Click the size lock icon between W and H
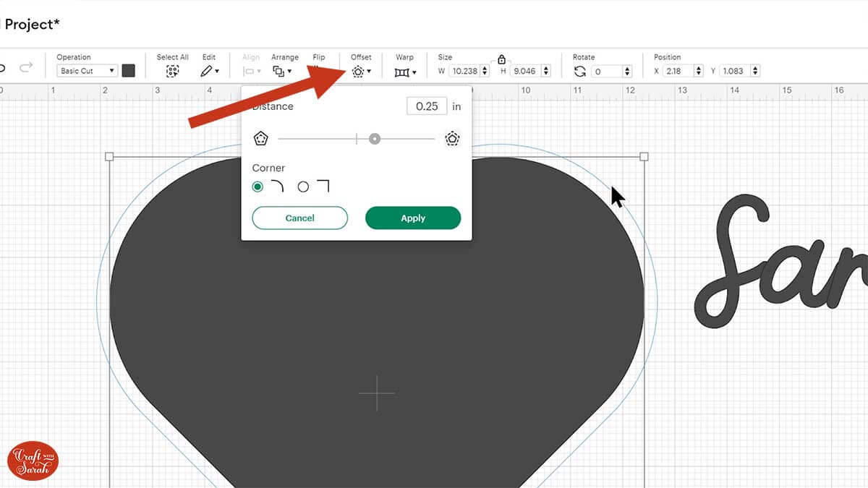The width and height of the screenshot is (868, 488). (501, 59)
